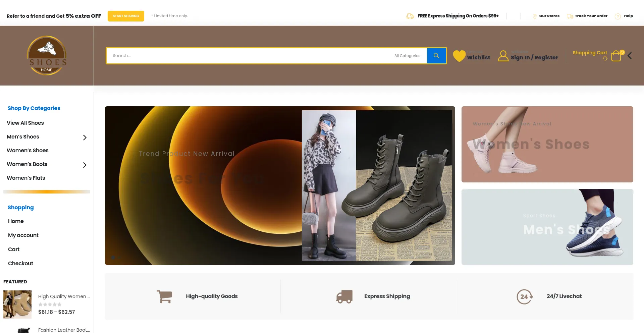
Task: Open Home in the Shopping menu
Action: click(16, 221)
